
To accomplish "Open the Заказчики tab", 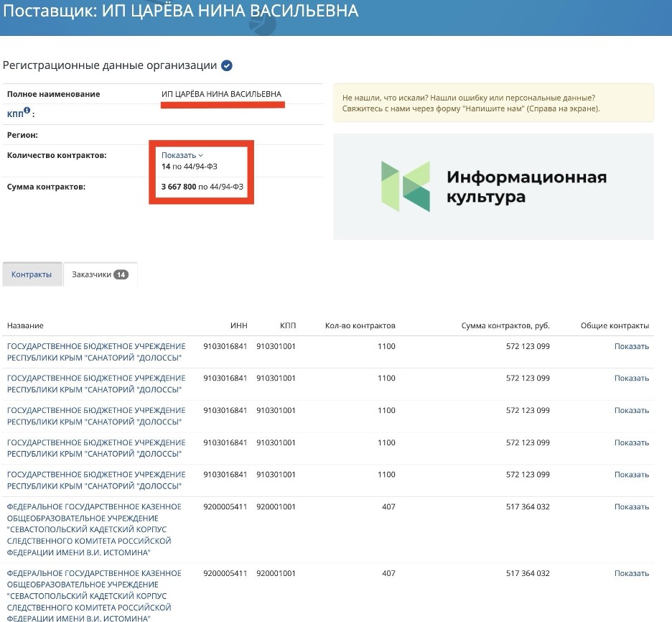I will [90, 274].
